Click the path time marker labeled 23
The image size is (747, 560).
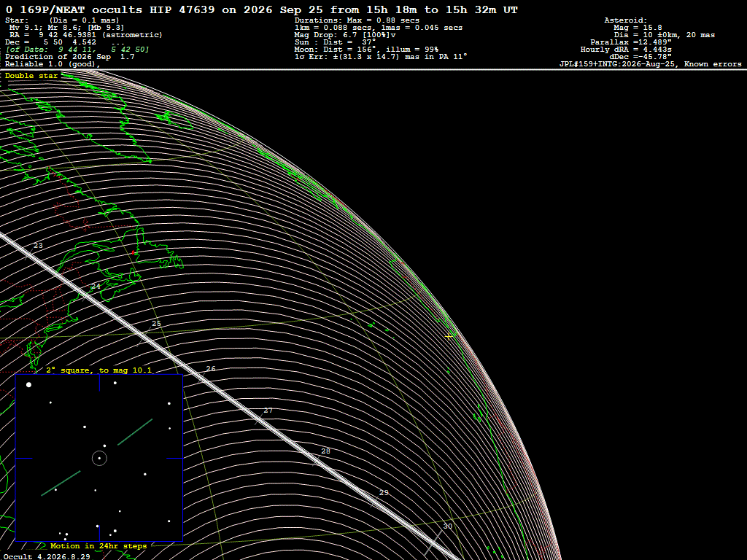(x=38, y=246)
